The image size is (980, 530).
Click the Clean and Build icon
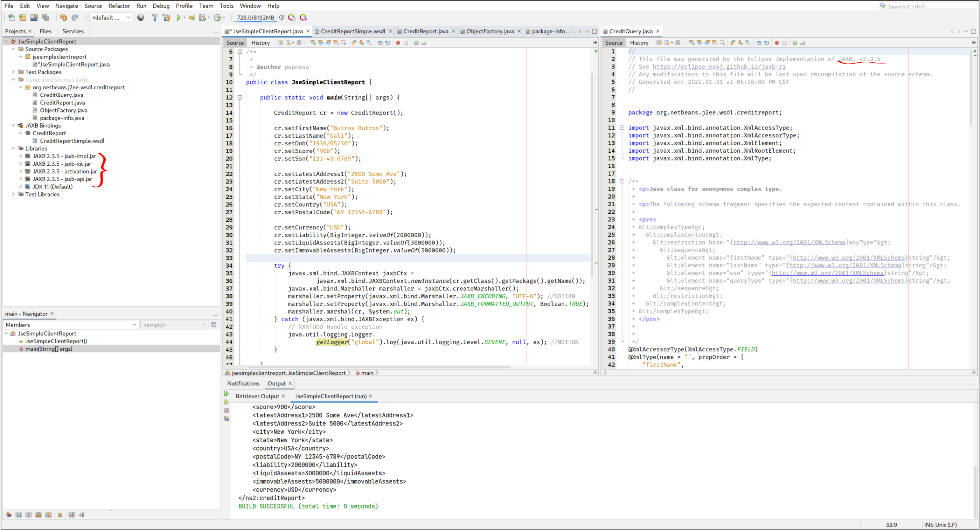(x=166, y=18)
